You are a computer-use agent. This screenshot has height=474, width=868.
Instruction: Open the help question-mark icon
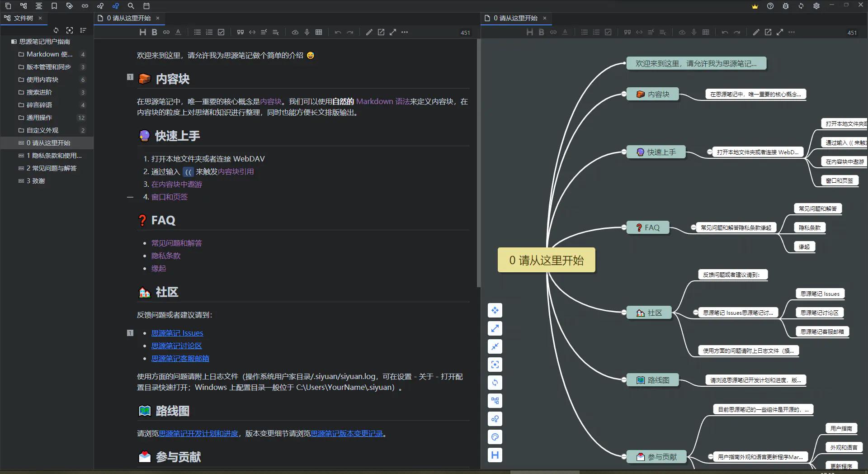[770, 6]
